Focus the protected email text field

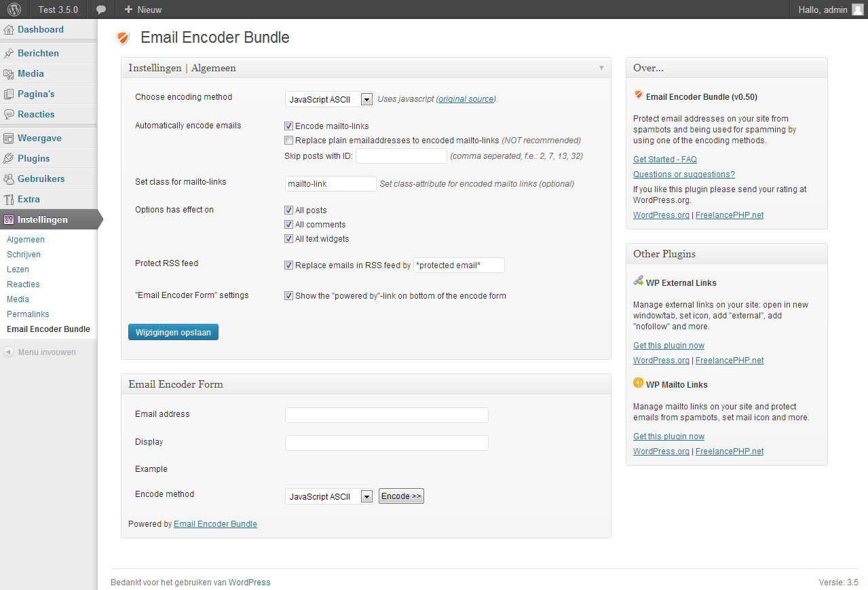tap(459, 265)
